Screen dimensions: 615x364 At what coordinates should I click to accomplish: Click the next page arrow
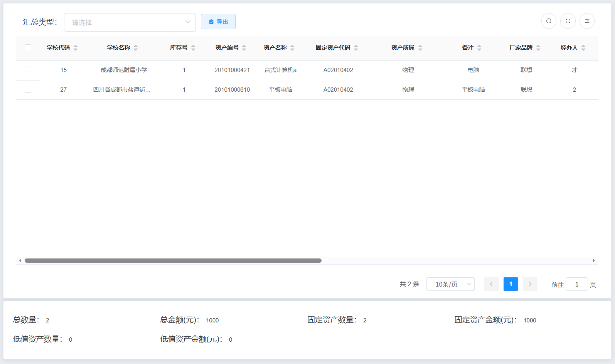[530, 284]
